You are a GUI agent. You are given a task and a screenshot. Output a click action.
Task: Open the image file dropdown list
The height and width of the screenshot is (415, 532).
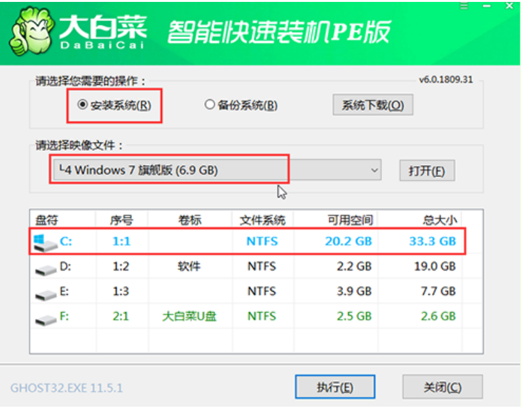tap(375, 170)
